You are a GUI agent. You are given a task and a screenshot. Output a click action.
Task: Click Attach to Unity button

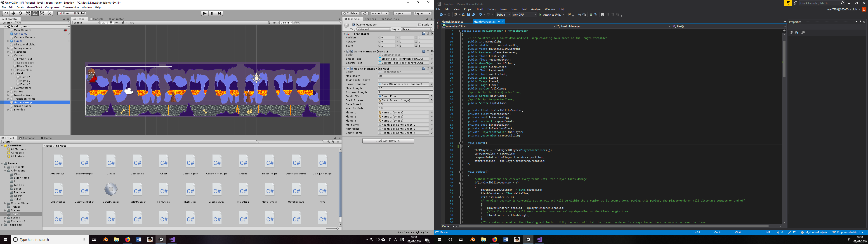coord(551,15)
